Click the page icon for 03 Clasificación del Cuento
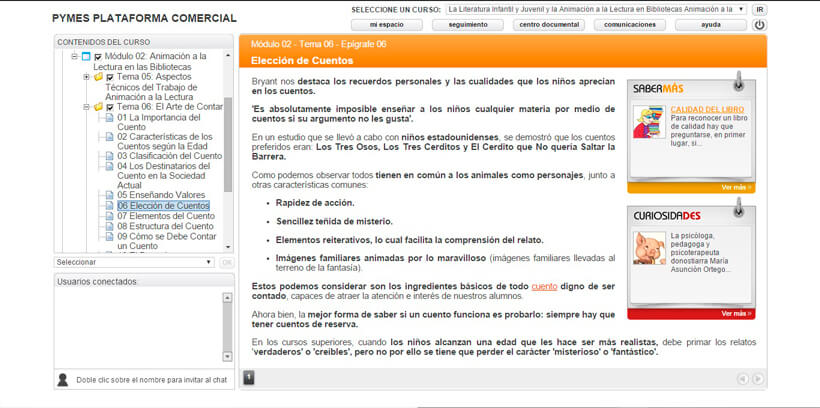The height and width of the screenshot is (408, 820). (109, 156)
